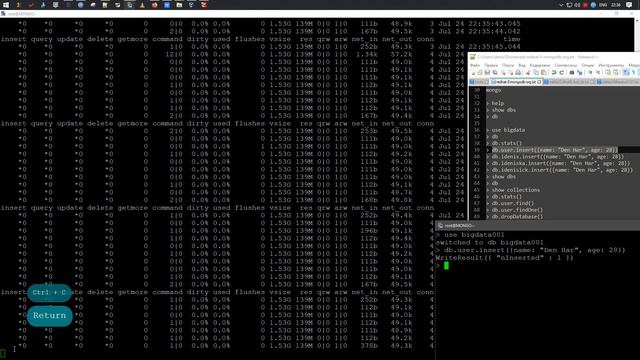The height and width of the screenshot is (360, 640).
Task: Click the 'show collections' line in Notepad++
Action: coord(516,190)
